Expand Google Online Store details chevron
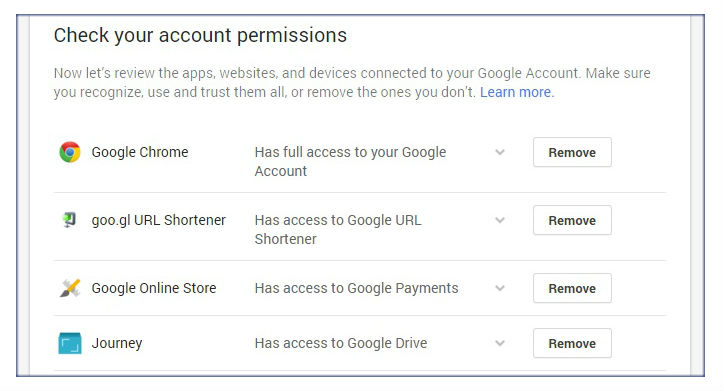This screenshot has height=391, width=724. [500, 288]
